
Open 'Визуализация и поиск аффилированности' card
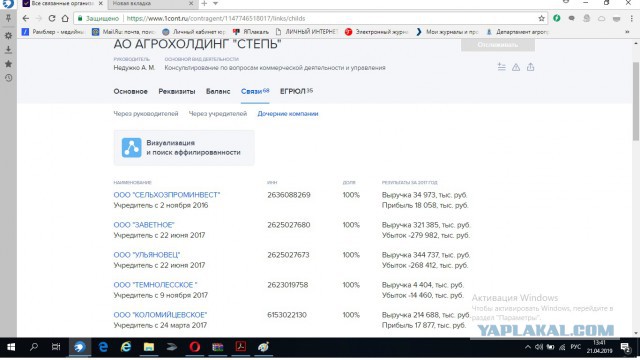(184, 148)
